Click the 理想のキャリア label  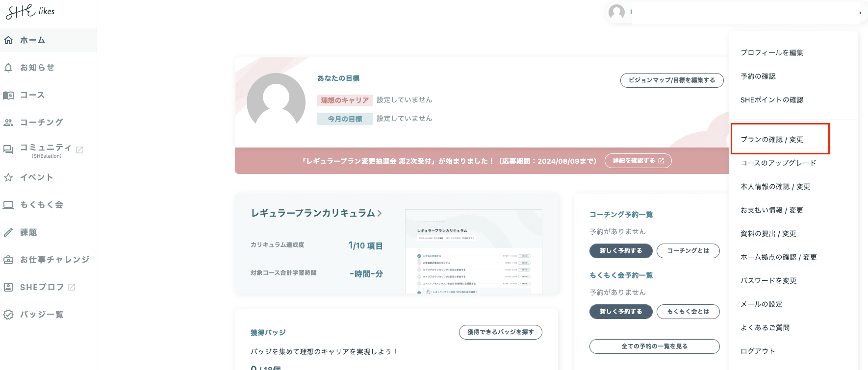pos(345,100)
